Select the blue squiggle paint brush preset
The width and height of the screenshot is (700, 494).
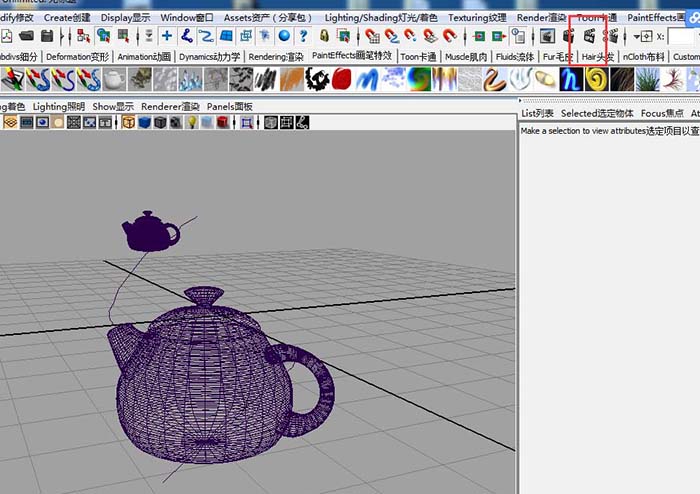click(367, 79)
